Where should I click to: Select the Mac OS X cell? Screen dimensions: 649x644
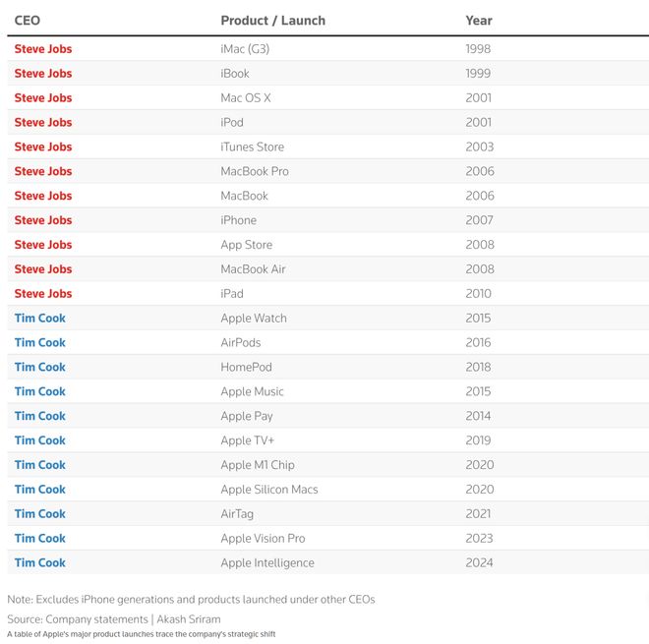pyautogui.click(x=245, y=98)
